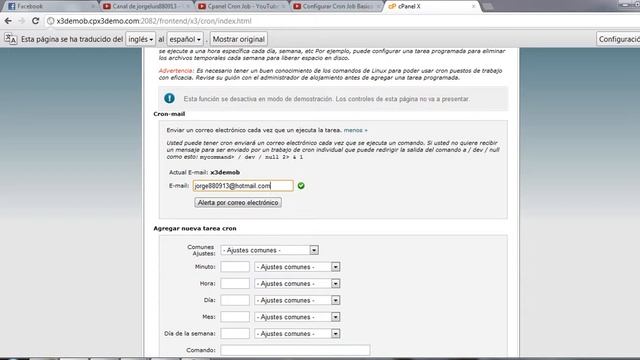
Task: Click the menos link in Cron-mail
Action: (355, 130)
